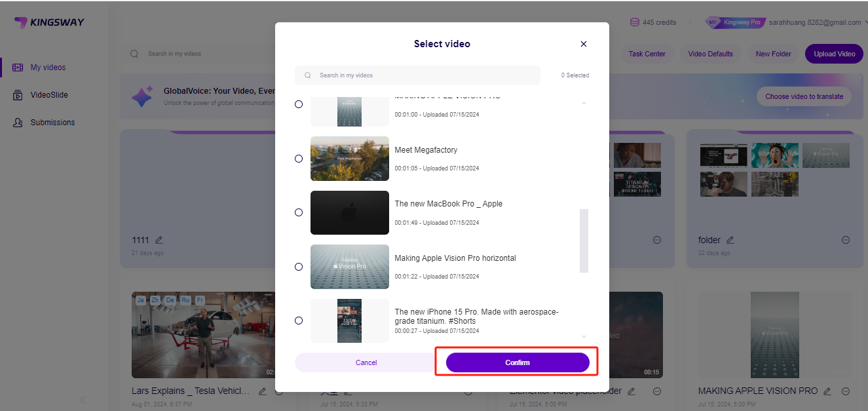Open Submissions in the sidebar
The height and width of the screenshot is (411, 868).
tap(44, 123)
